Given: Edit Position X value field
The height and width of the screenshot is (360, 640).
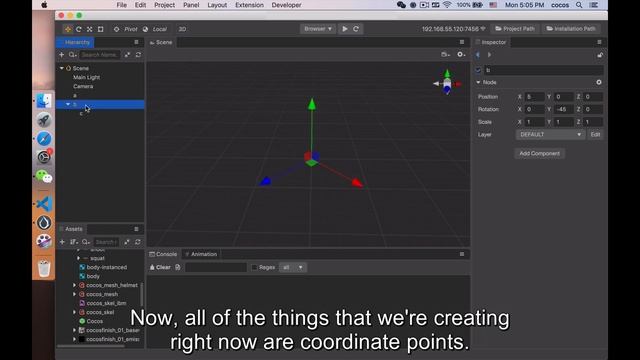Looking at the screenshot, I should pos(535,97).
